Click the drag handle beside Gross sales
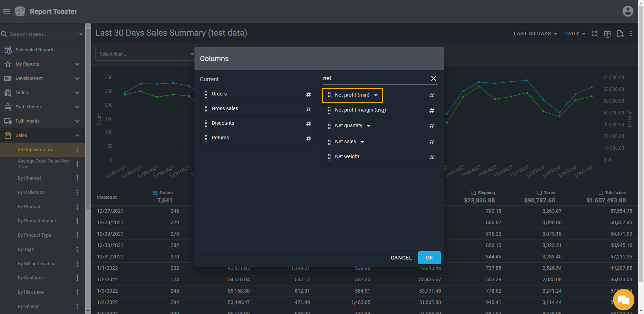 206,109
